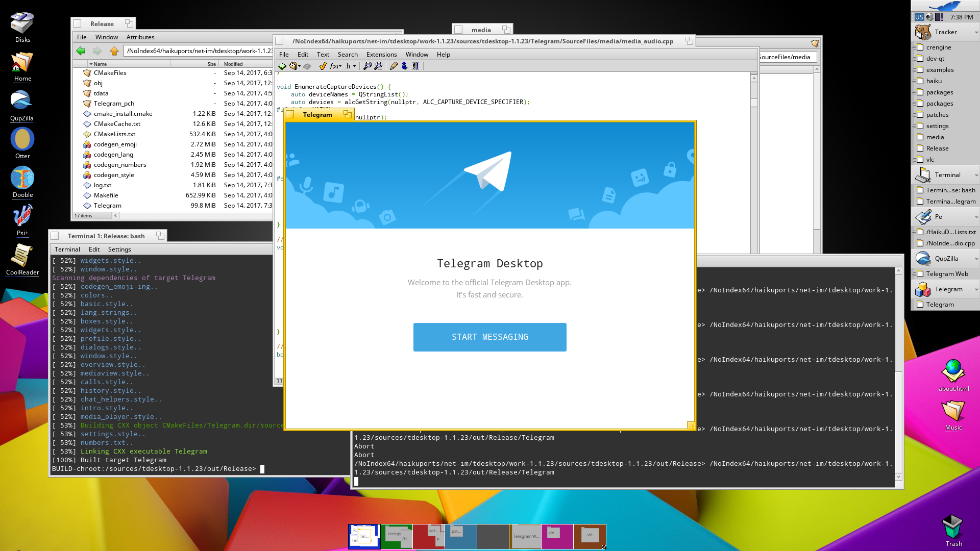Click the ProcessController tray icon in Deskbar

pyautogui.click(x=939, y=17)
